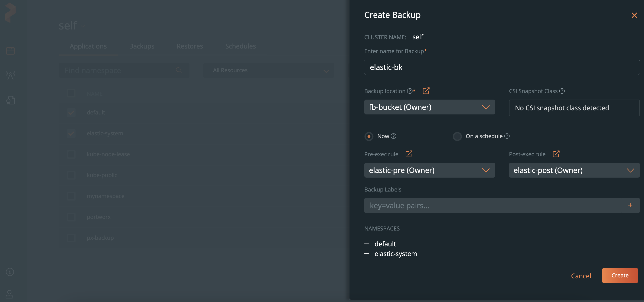Check the default namespace checkbox
This screenshot has width=644, height=302.
[71, 112]
